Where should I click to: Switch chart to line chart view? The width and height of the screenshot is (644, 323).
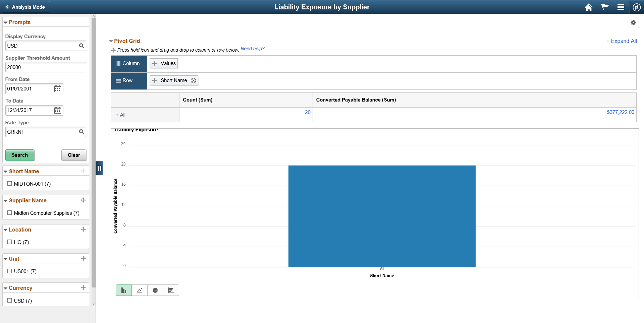139,290
